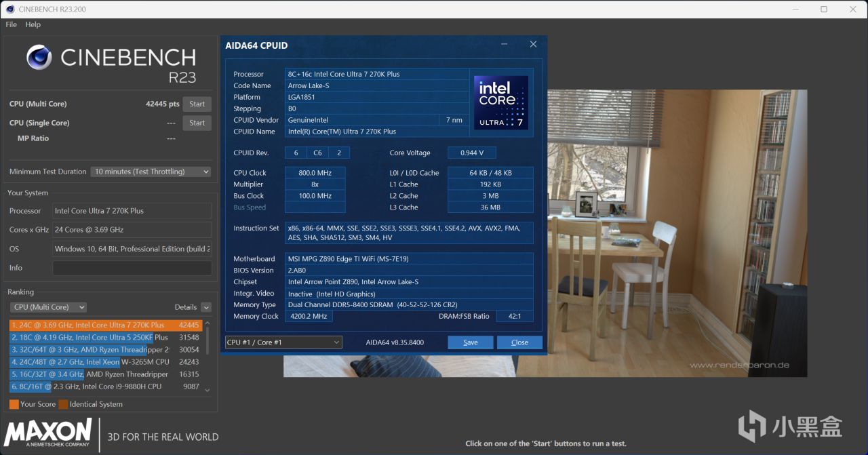Click the orange Your Score legend swatch
The image size is (868, 455).
coord(14,404)
